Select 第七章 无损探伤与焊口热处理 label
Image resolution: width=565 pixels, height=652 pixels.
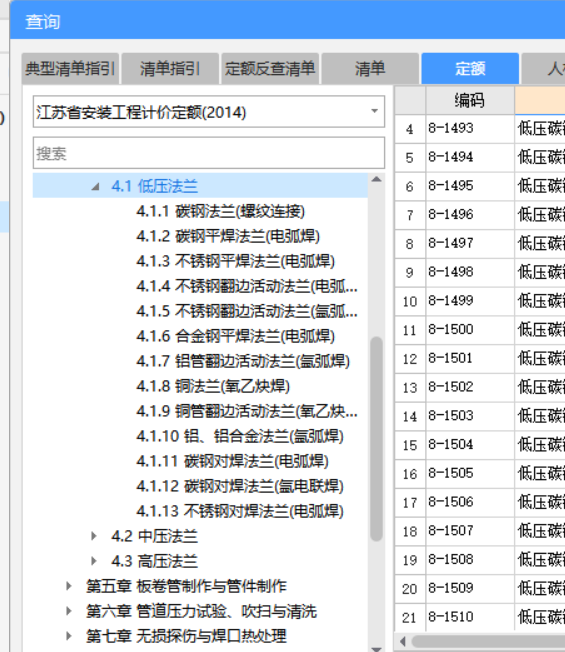pyautogui.click(x=186, y=636)
